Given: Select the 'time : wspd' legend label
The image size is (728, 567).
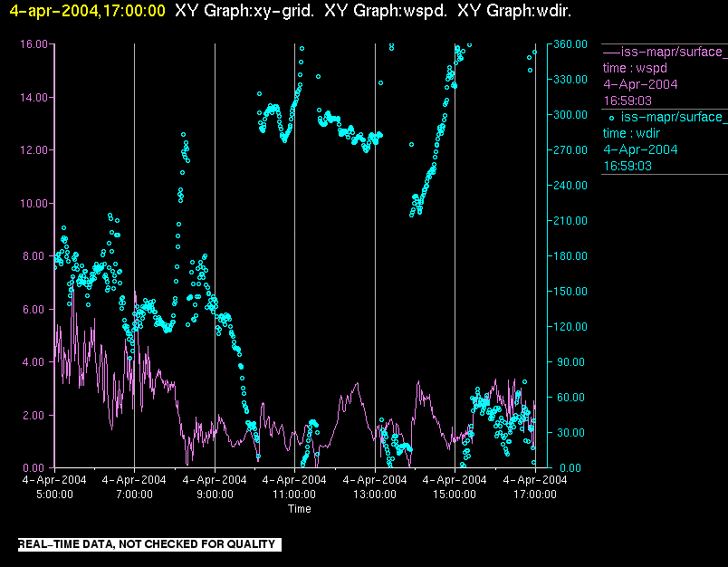Looking at the screenshot, I should point(635,68).
